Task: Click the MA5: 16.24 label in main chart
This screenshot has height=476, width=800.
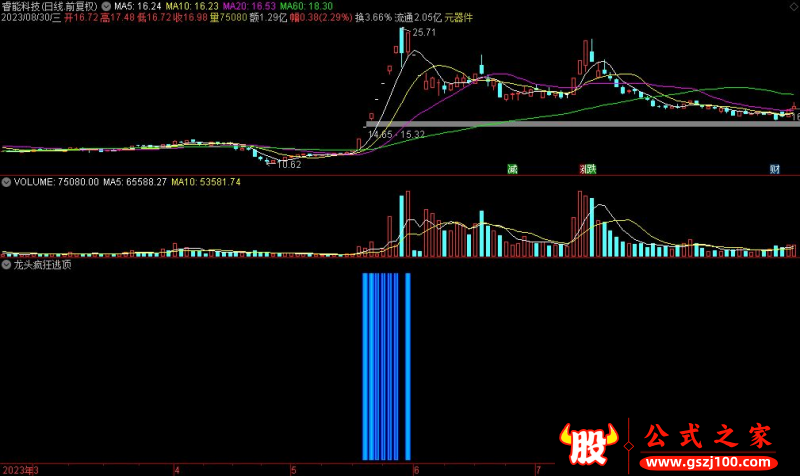Action: (138, 7)
